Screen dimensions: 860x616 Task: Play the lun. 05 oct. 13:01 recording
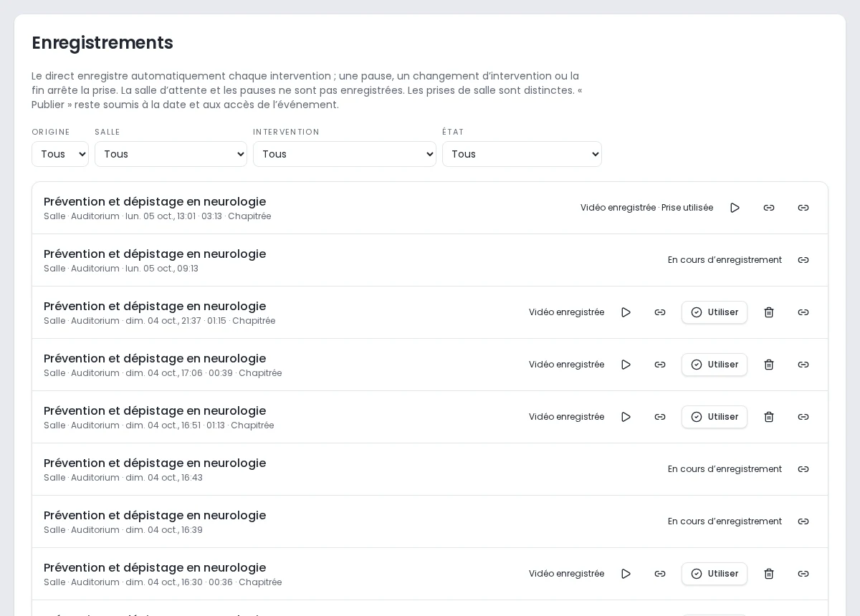(735, 208)
